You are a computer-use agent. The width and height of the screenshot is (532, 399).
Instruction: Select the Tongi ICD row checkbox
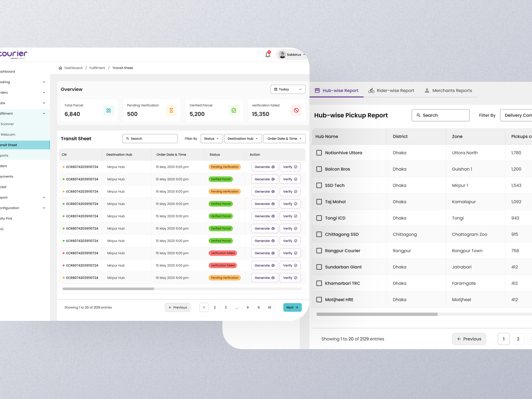pos(319,218)
